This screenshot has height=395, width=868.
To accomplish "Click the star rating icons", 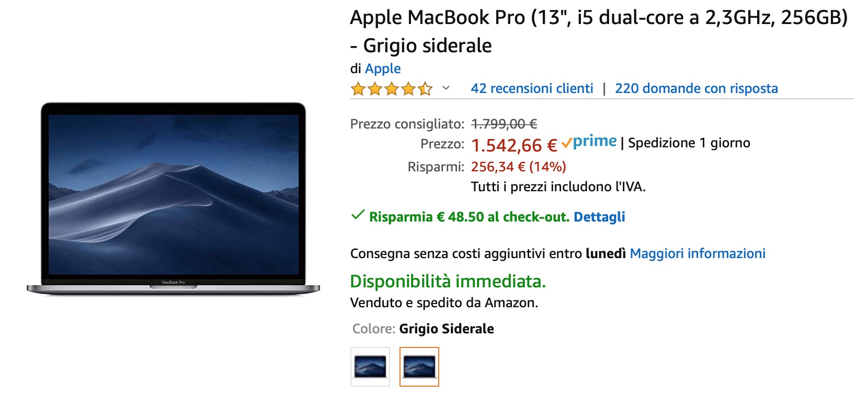I will tap(392, 89).
